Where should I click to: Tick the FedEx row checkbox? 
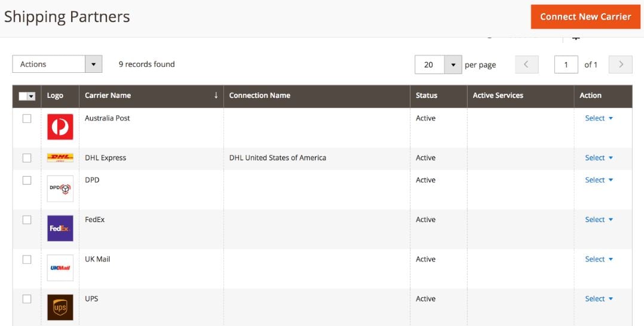click(27, 220)
